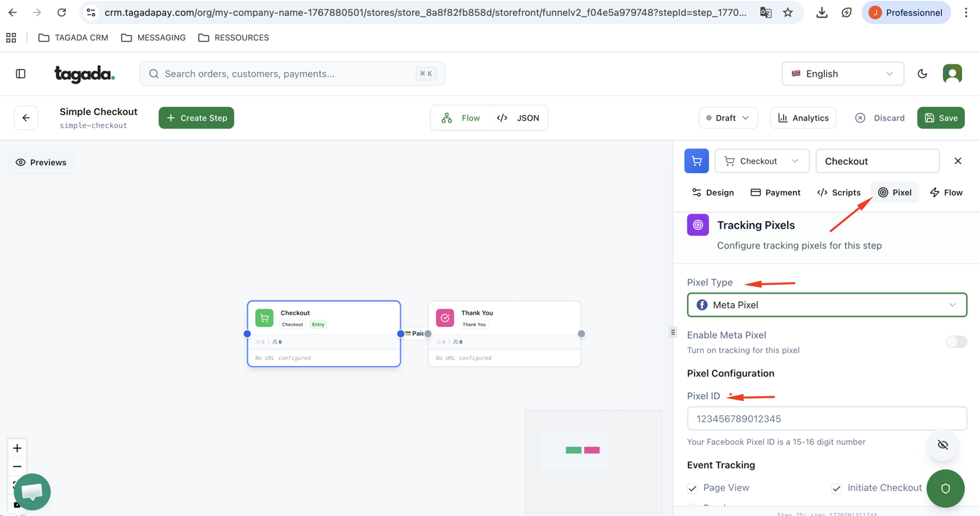Close the step settings panel
This screenshot has height=516, width=980.
(957, 161)
